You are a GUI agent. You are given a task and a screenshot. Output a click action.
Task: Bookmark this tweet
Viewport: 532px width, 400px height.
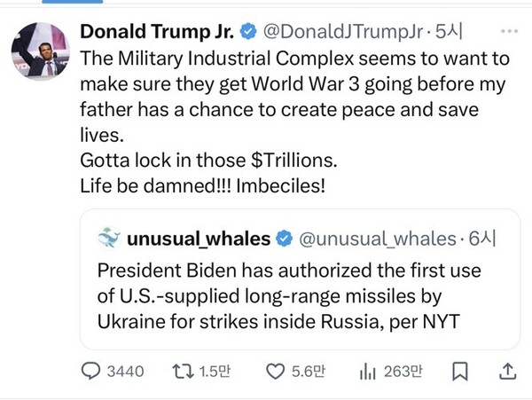pyautogui.click(x=461, y=371)
